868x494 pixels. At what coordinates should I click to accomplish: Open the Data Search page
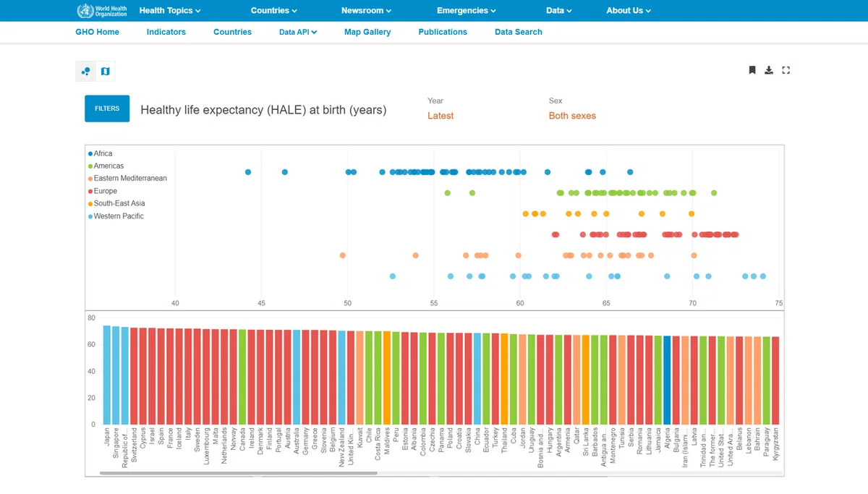point(518,32)
